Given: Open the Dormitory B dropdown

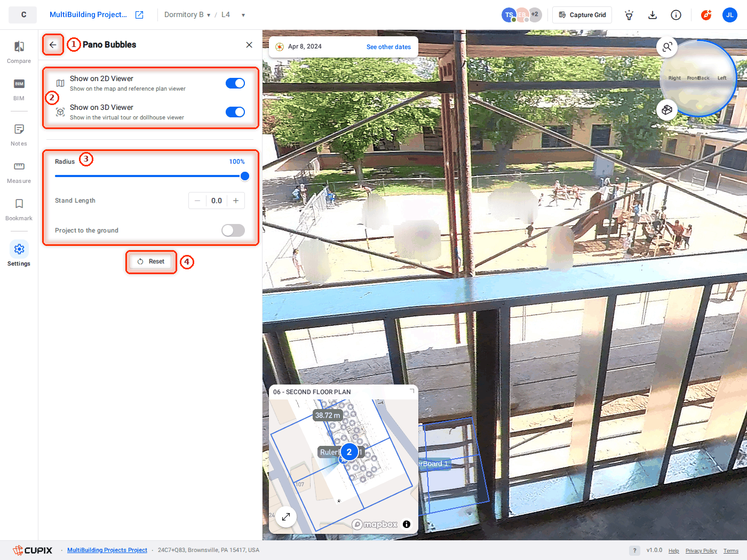Looking at the screenshot, I should pos(187,15).
